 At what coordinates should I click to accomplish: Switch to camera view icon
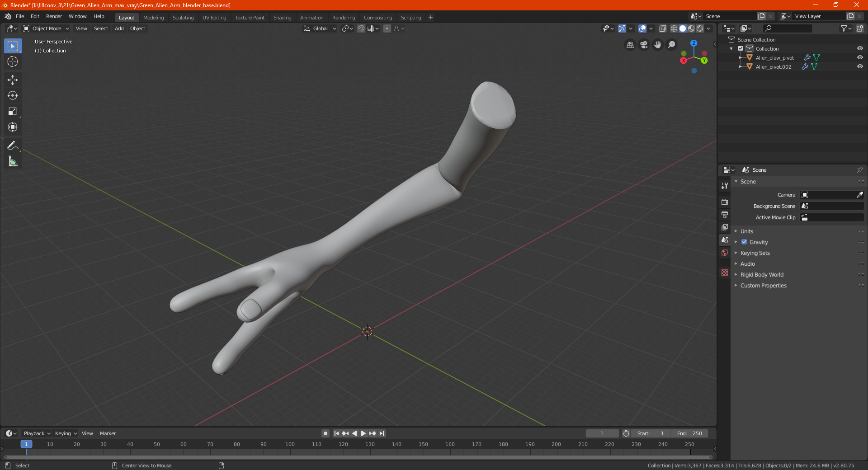[644, 45]
